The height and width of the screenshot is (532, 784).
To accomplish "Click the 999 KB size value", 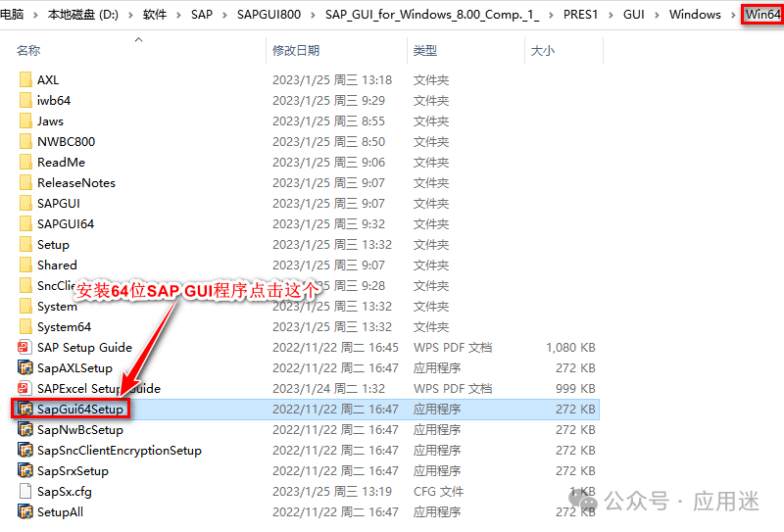I will coord(575,389).
